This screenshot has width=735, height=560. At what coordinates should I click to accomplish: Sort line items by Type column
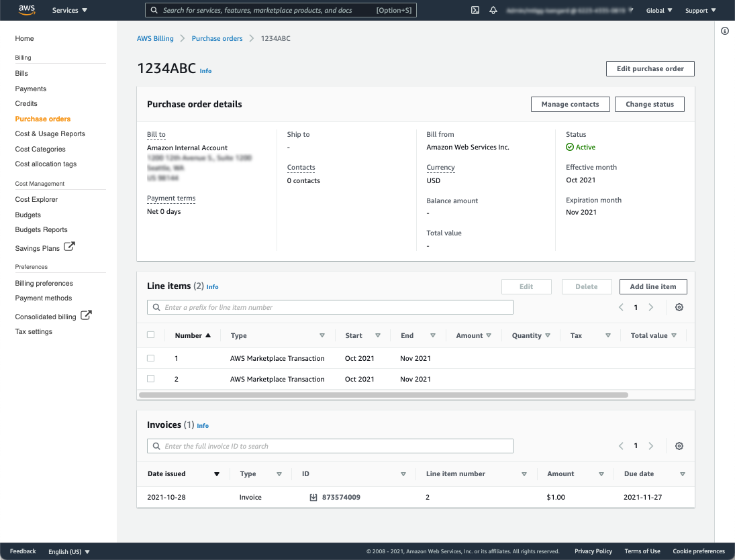point(322,335)
